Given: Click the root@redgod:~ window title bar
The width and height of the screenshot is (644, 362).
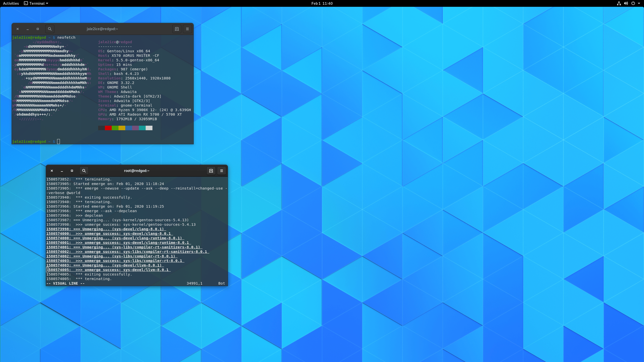Looking at the screenshot, I should (137, 171).
